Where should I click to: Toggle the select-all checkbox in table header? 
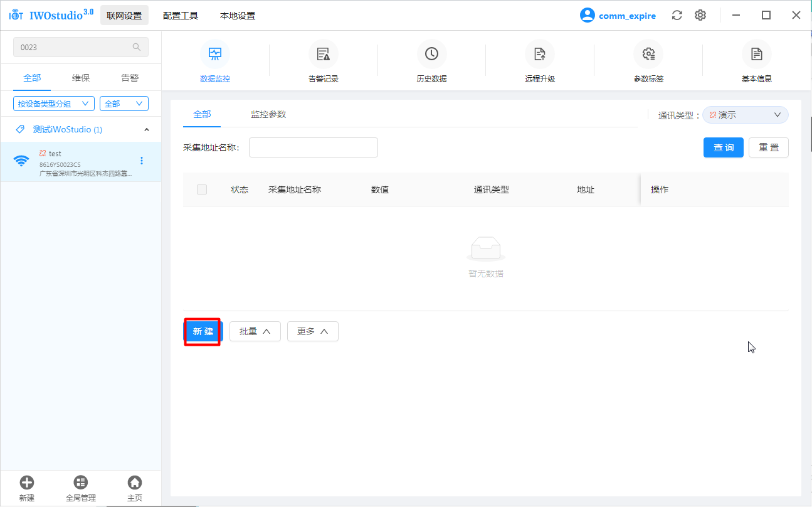pyautogui.click(x=202, y=189)
